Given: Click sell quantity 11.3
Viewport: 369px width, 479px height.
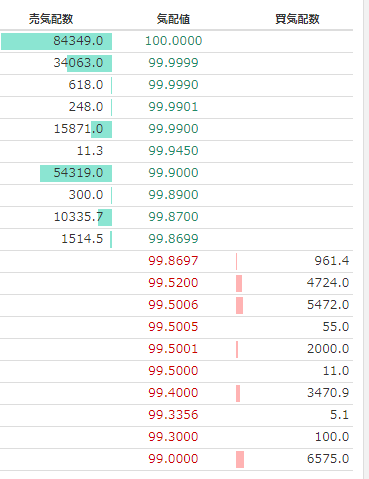Looking at the screenshot, I should coord(90,151).
